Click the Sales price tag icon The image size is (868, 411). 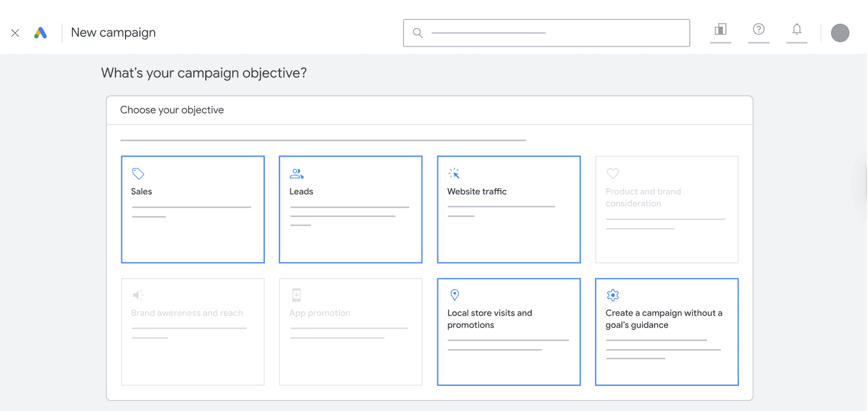pyautogui.click(x=138, y=173)
